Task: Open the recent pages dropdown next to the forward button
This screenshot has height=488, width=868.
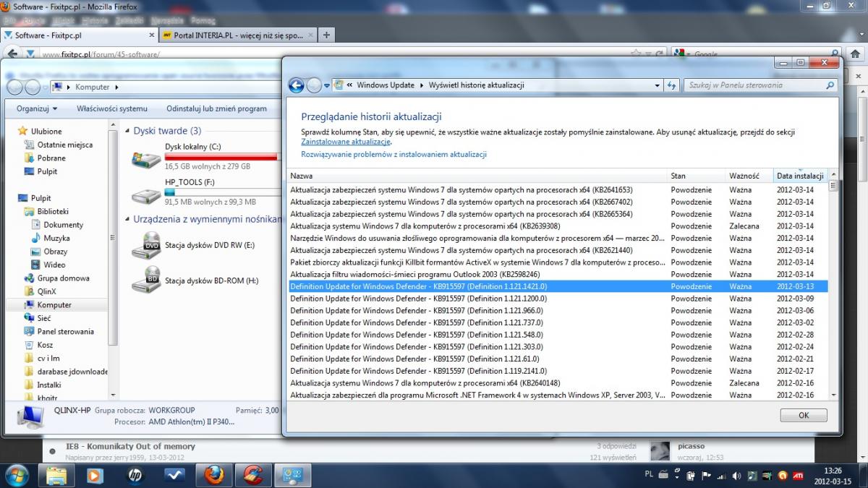Action: point(327,85)
